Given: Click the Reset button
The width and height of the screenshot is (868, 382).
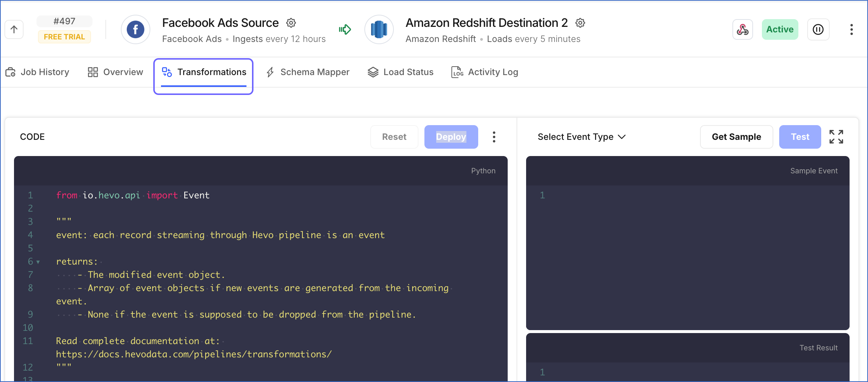Looking at the screenshot, I should [394, 137].
